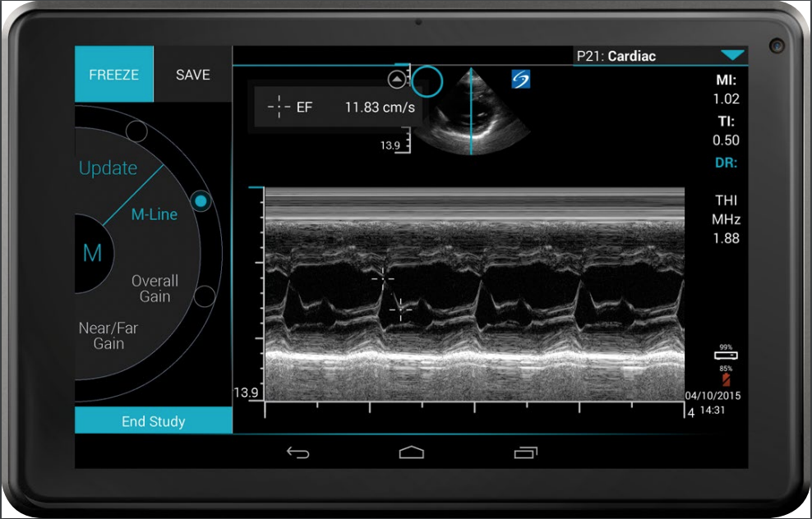The image size is (812, 519).
Task: Select Near/Far Gain on the control wheel
Action: 108,335
